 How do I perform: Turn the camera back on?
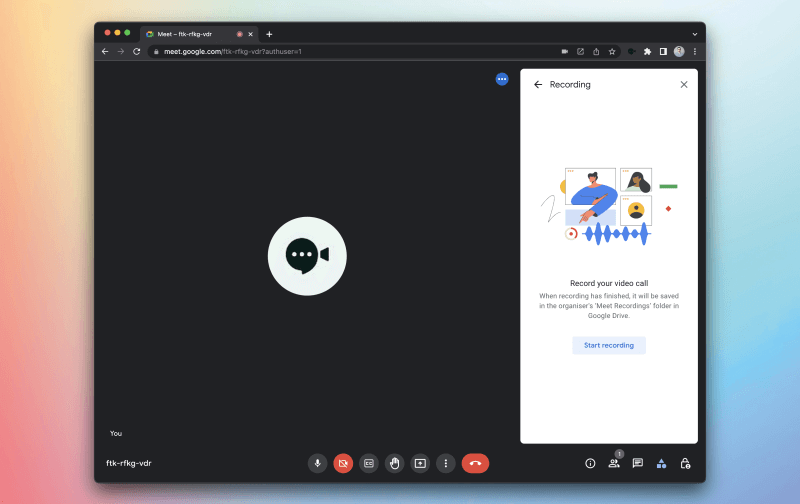pyautogui.click(x=343, y=463)
